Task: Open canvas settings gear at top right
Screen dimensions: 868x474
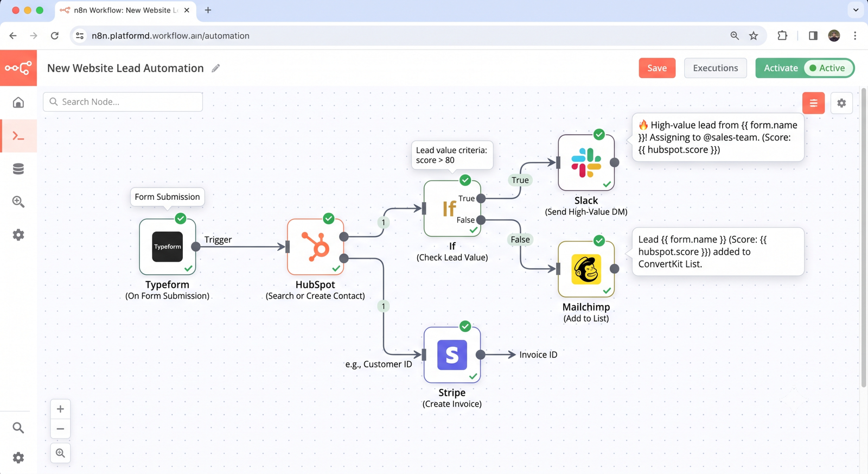Action: (x=841, y=103)
